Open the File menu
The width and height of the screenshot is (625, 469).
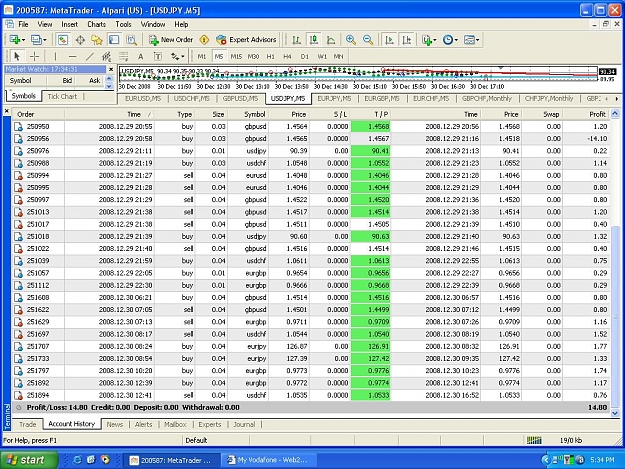coord(24,24)
